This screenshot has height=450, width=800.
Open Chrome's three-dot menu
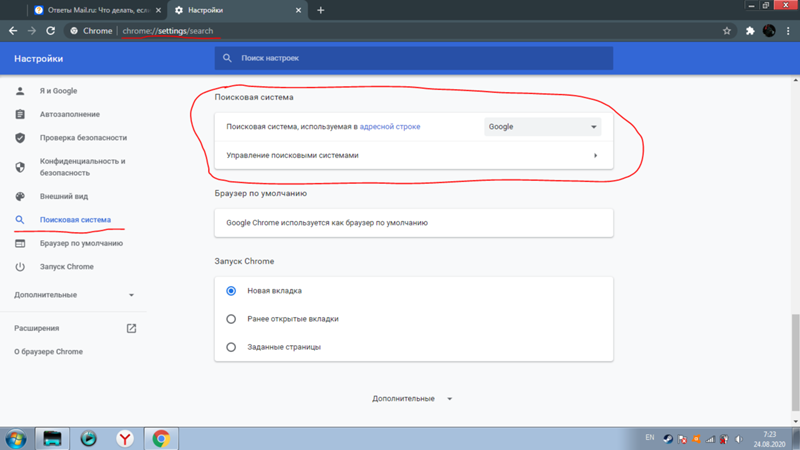point(788,31)
